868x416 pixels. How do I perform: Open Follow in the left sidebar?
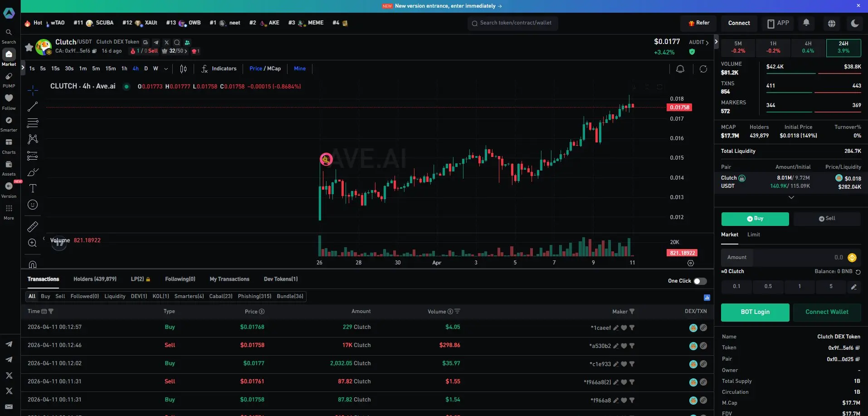coord(9,102)
